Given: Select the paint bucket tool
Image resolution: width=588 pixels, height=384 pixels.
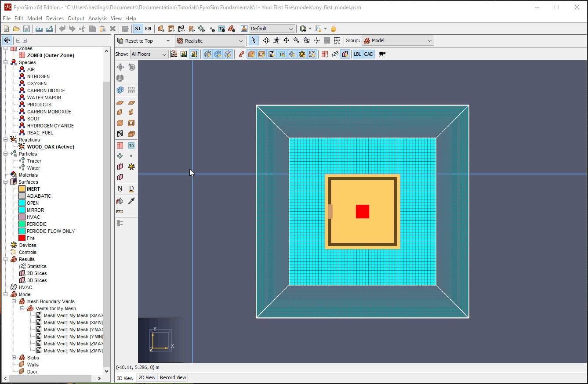Looking at the screenshot, I should tap(120, 201).
